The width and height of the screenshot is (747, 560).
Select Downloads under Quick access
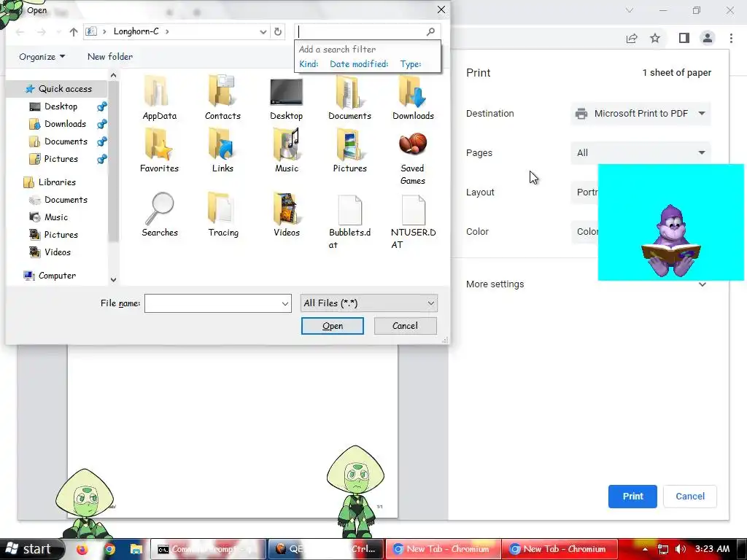(65, 124)
